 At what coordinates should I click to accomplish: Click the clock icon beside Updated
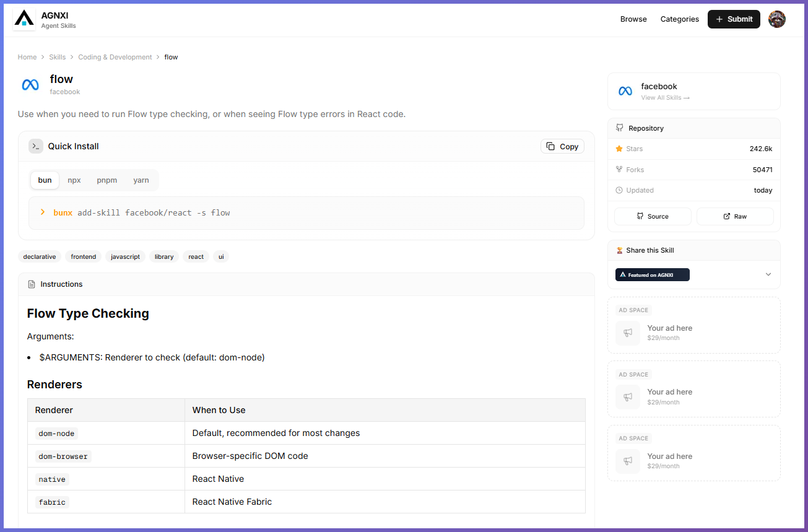click(x=619, y=190)
